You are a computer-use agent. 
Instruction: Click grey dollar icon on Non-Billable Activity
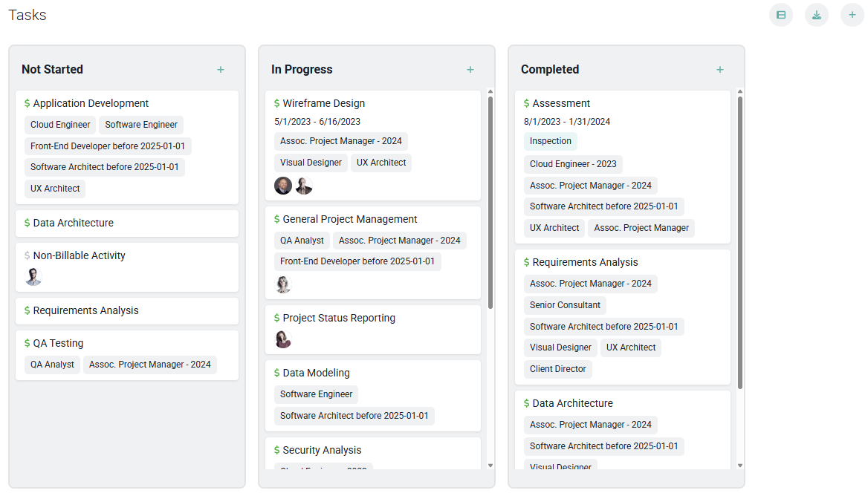[27, 255]
